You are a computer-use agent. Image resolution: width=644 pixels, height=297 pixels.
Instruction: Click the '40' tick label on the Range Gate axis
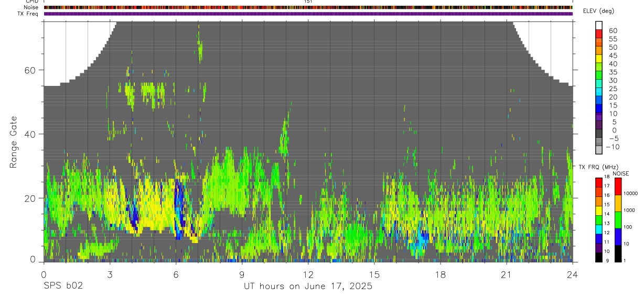coord(30,134)
